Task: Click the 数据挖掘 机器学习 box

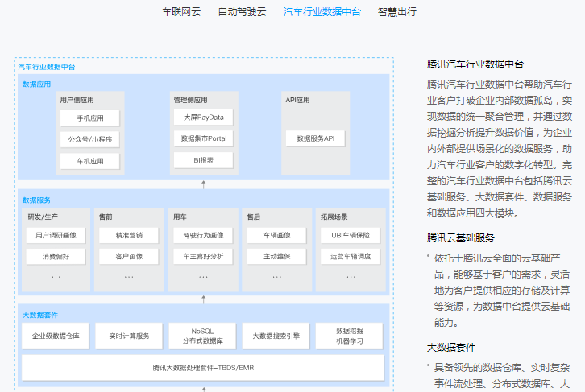Action: (350, 336)
